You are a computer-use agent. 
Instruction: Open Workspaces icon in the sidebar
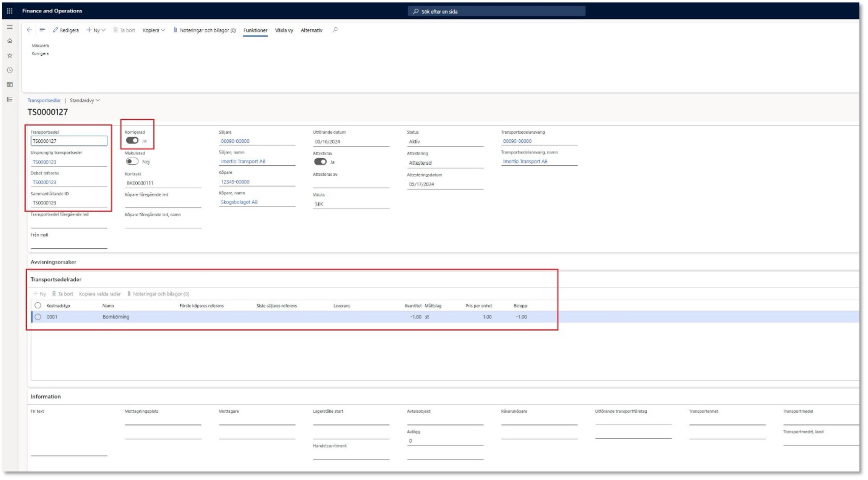(x=10, y=85)
